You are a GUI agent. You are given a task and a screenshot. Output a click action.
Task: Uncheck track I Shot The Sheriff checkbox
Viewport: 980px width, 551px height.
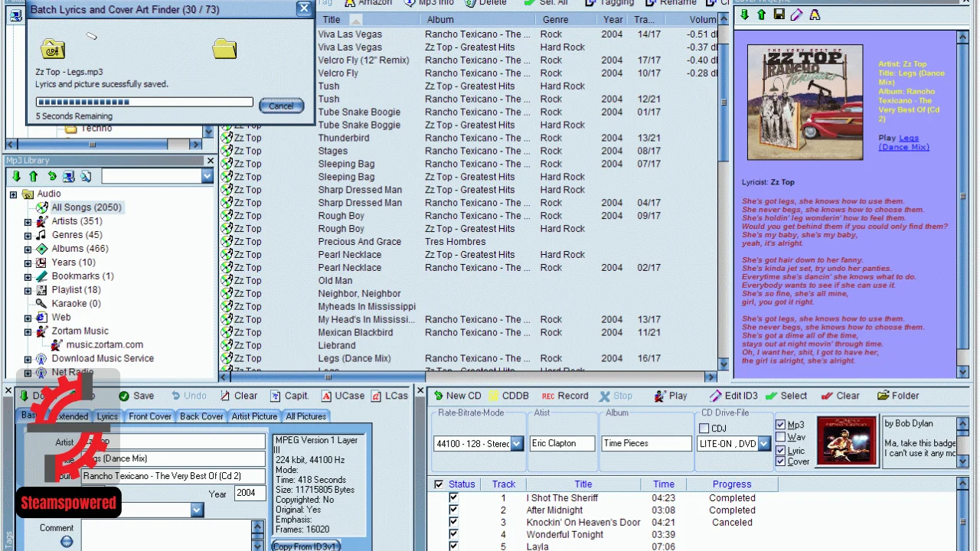click(453, 497)
